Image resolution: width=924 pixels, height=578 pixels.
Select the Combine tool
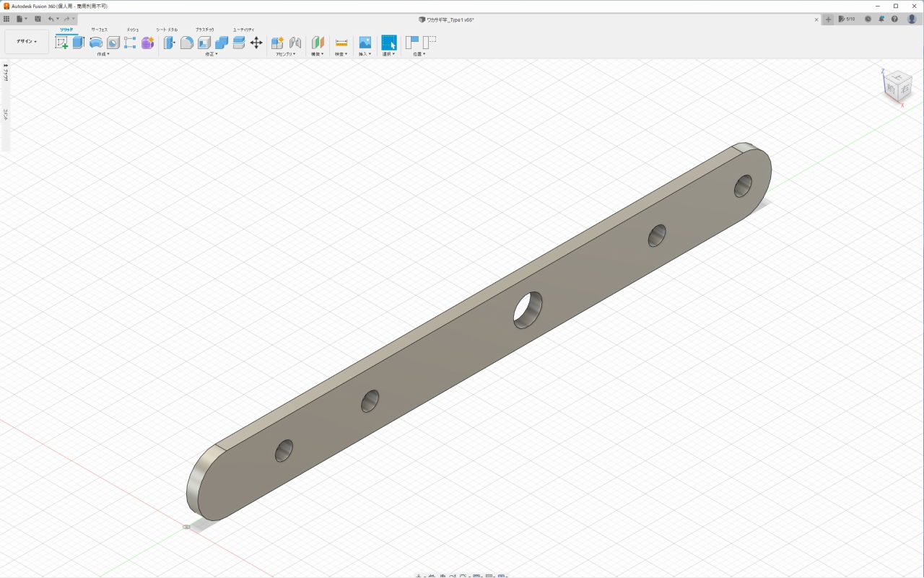[x=222, y=43]
